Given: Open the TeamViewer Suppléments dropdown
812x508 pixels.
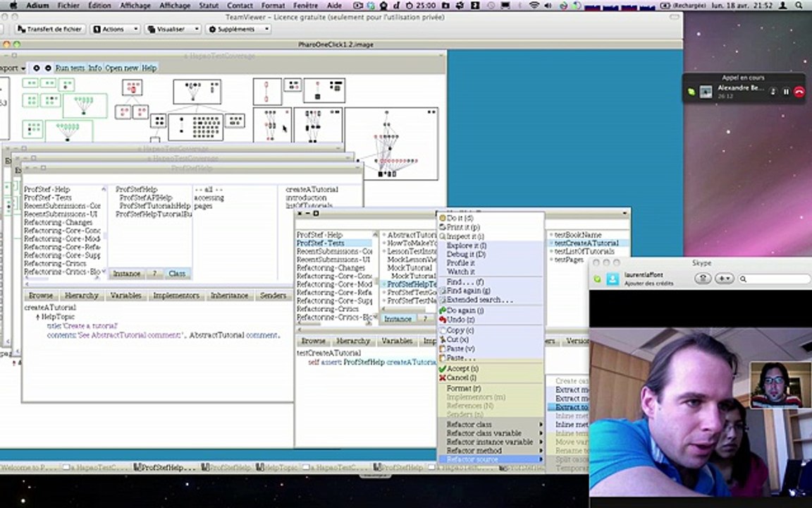Looking at the screenshot, I should click(x=238, y=29).
